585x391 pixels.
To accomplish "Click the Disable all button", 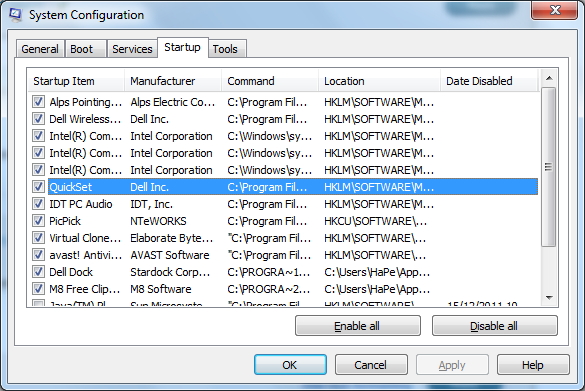I will click(494, 326).
